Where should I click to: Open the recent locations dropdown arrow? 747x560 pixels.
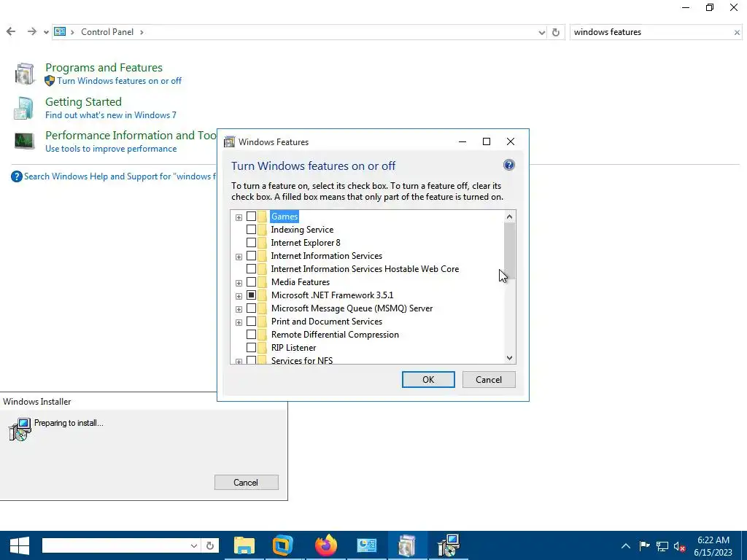46,32
